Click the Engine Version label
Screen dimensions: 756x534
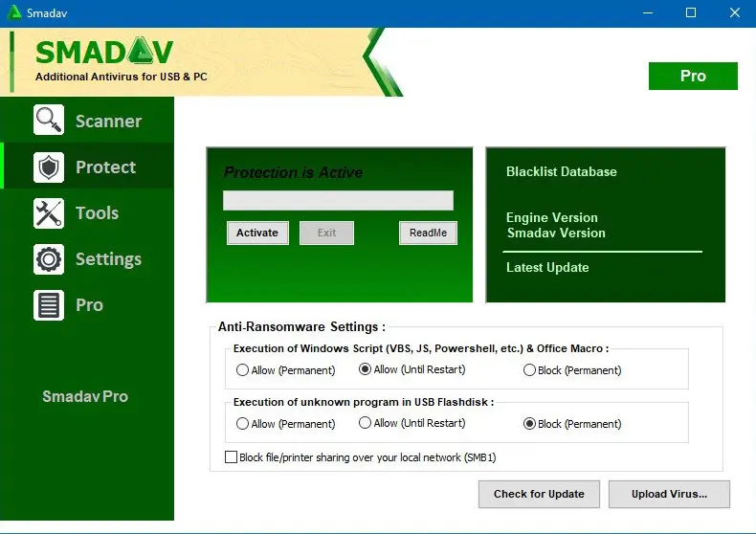click(x=552, y=217)
